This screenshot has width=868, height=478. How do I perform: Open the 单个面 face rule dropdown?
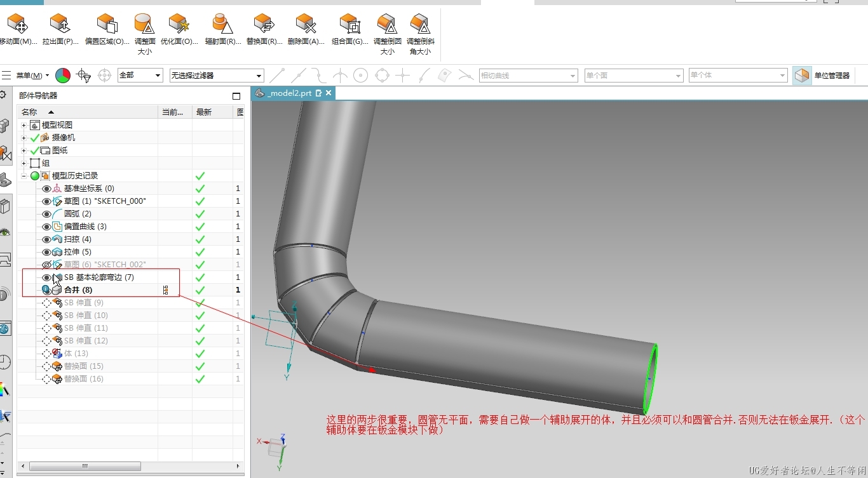tap(634, 76)
